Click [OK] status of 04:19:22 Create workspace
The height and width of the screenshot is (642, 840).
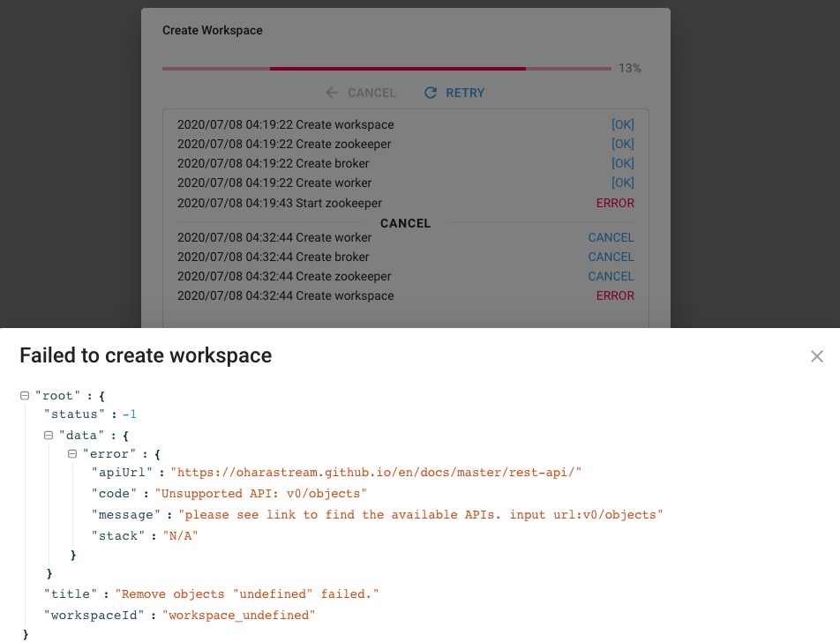point(623,124)
